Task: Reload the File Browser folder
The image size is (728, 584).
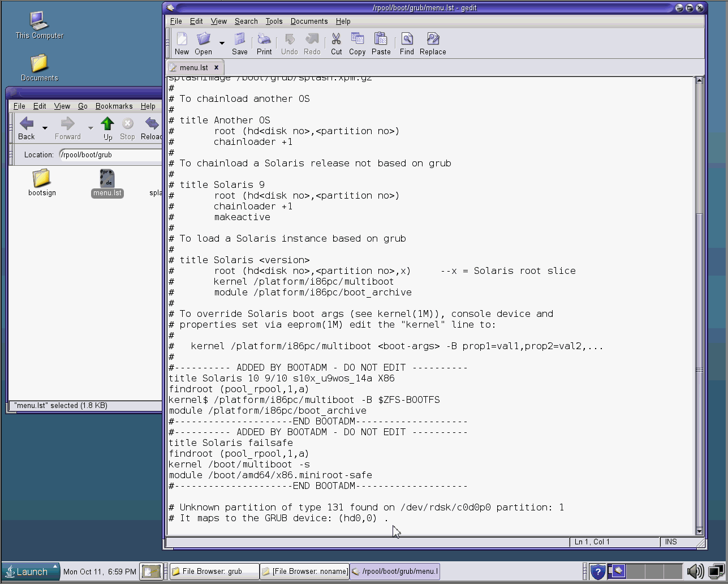Action: coord(151,128)
